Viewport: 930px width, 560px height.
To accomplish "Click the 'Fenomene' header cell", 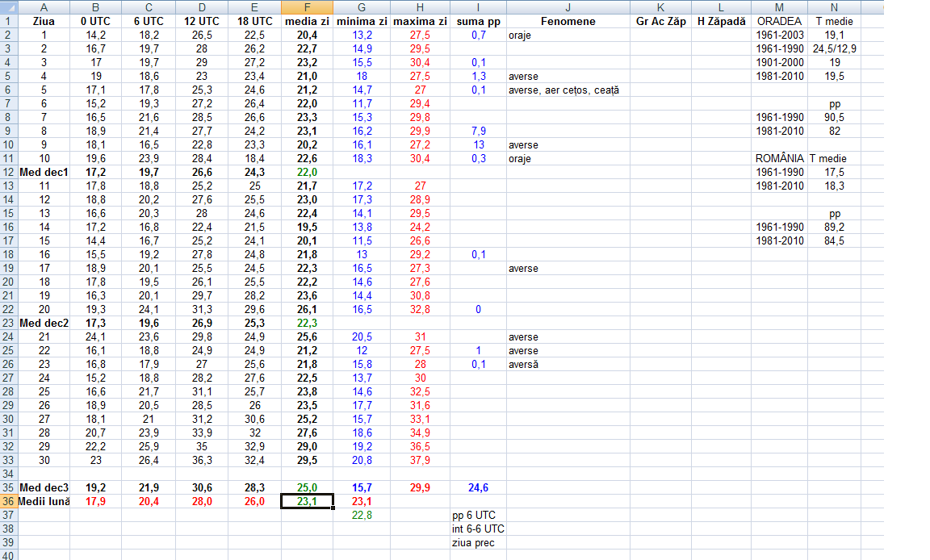I will [568, 21].
